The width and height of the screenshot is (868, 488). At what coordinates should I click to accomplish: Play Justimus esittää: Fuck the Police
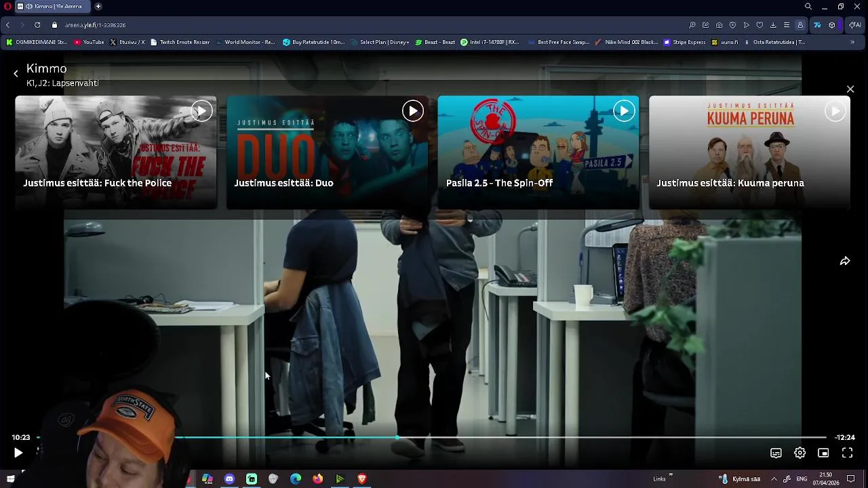201,111
